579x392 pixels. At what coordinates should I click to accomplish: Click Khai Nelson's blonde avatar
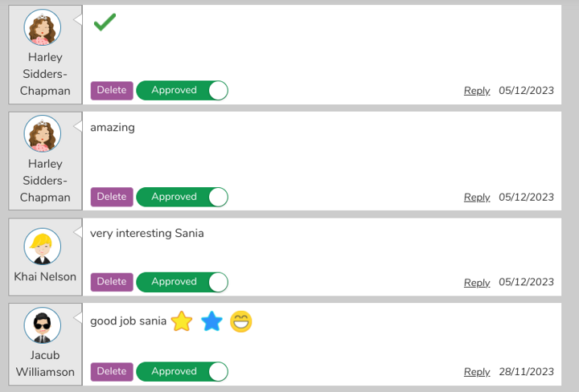click(x=43, y=247)
